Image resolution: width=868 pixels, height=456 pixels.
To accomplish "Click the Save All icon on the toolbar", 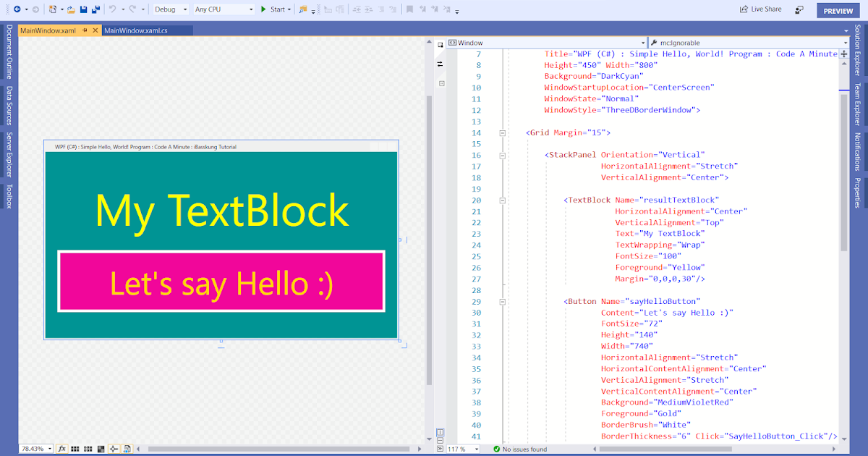I will click(96, 9).
